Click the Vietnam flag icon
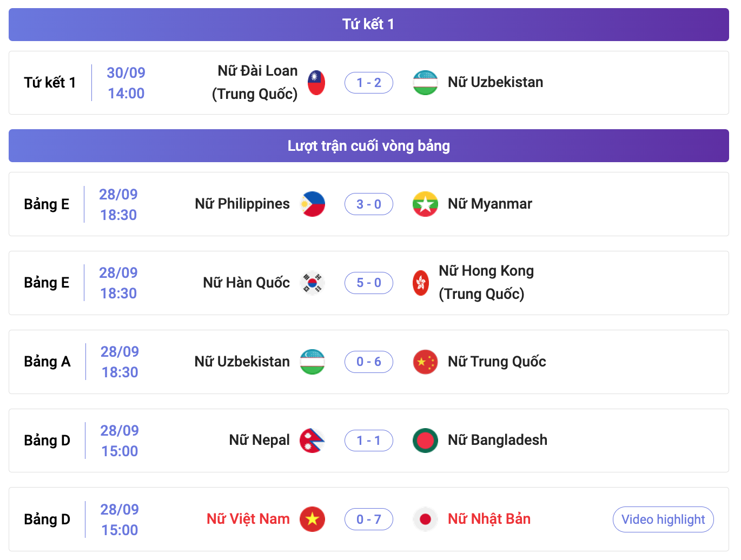This screenshot has height=560, width=741. click(313, 519)
